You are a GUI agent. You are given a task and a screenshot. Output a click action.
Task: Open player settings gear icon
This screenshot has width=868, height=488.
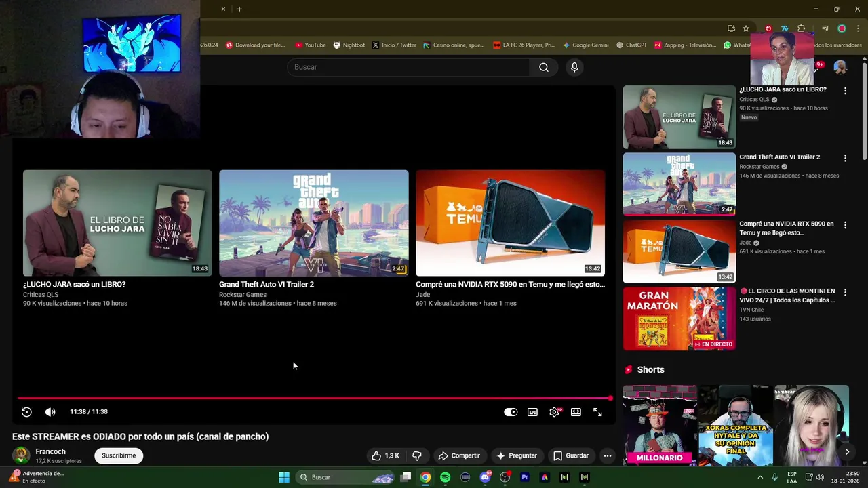click(x=554, y=411)
